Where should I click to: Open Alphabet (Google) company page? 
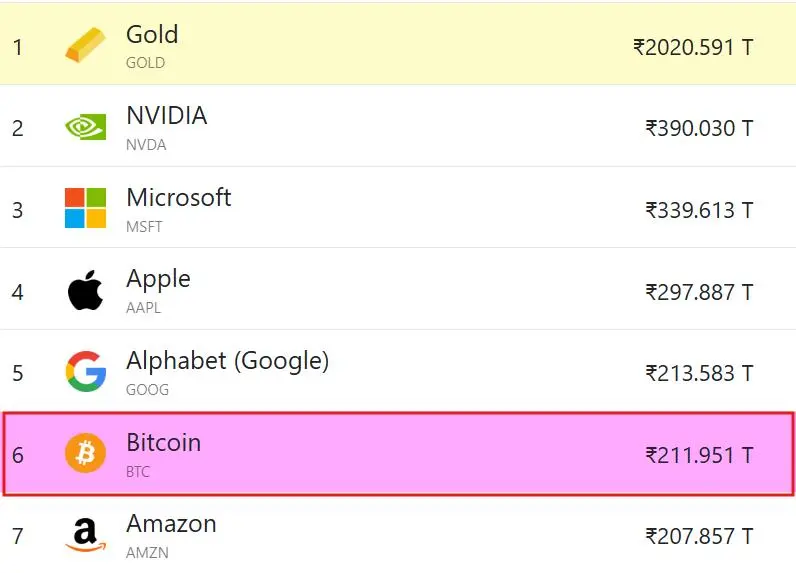click(x=227, y=361)
